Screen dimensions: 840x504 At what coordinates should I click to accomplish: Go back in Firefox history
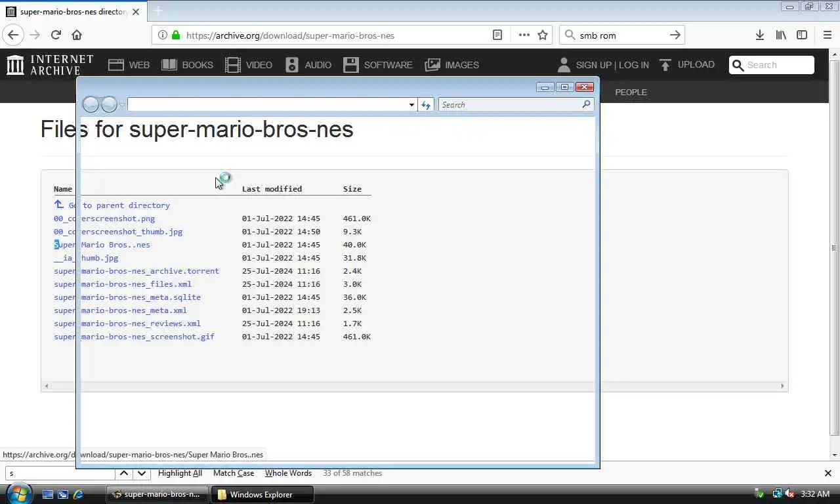(13, 35)
